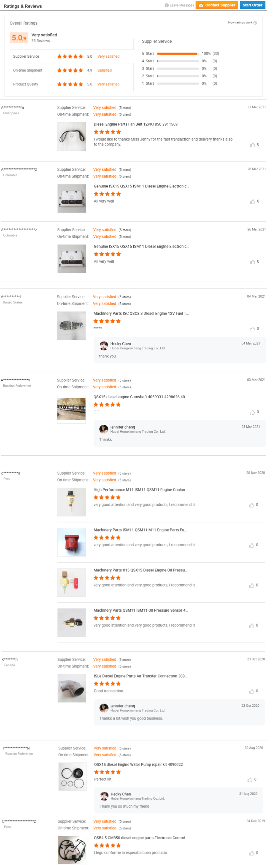Open QSX15 Water Pump repair kit link
267x868 pixels.
[x=138, y=765]
